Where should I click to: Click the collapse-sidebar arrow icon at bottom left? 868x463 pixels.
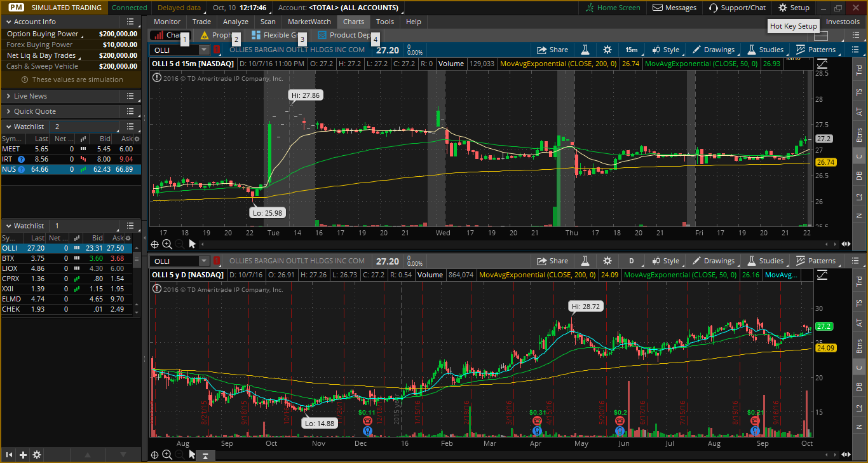click(x=10, y=455)
